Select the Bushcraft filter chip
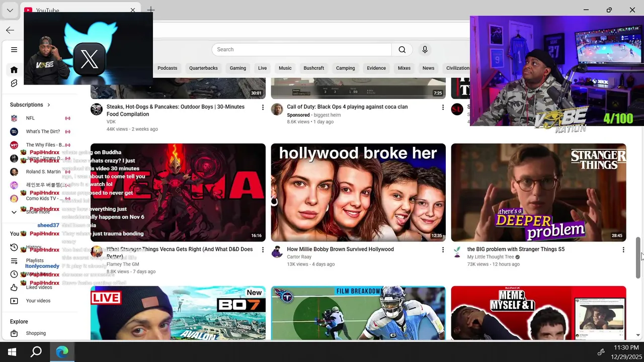The image size is (644, 362). [x=314, y=68]
